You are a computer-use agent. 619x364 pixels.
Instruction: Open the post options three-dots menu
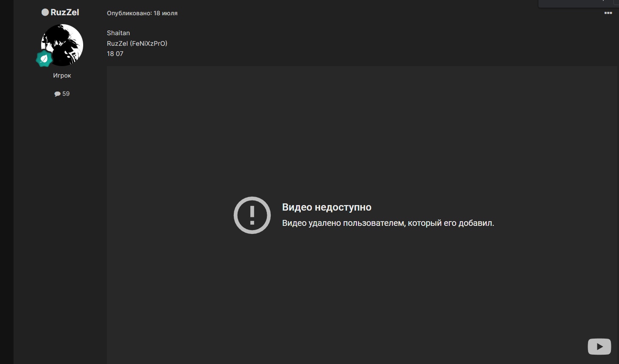pyautogui.click(x=608, y=13)
